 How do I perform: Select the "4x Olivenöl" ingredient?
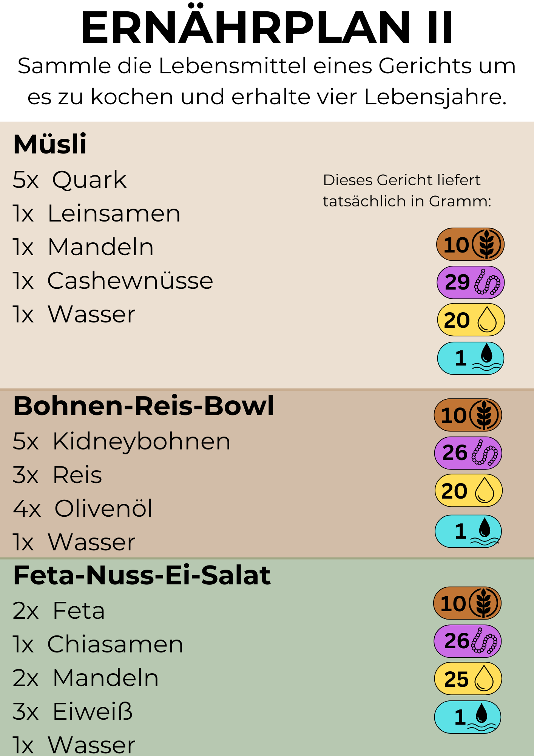(83, 508)
